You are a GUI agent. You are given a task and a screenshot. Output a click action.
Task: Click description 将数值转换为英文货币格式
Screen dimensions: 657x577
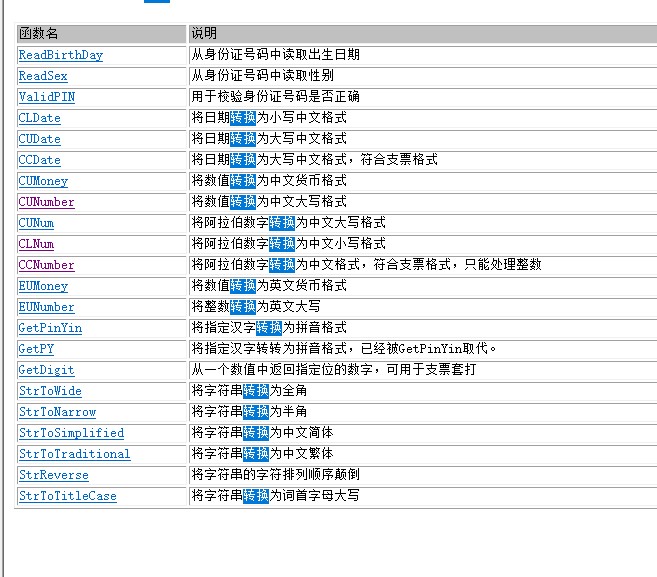269,285
